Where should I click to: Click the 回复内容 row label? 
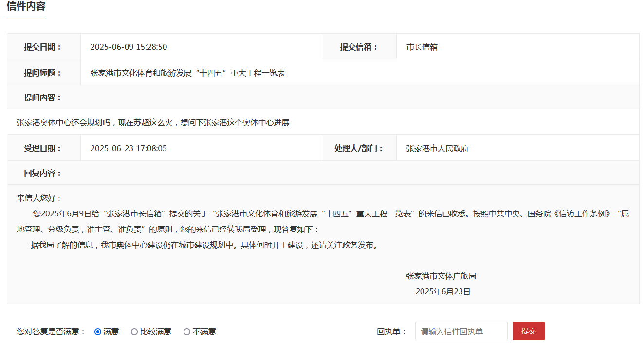[x=43, y=173]
